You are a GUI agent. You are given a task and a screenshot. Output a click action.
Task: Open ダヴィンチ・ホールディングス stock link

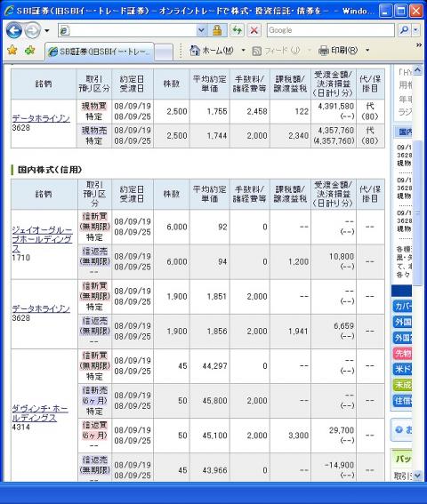(x=40, y=413)
